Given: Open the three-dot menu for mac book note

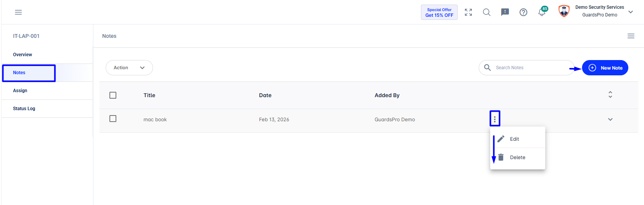Looking at the screenshot, I should coord(495,119).
